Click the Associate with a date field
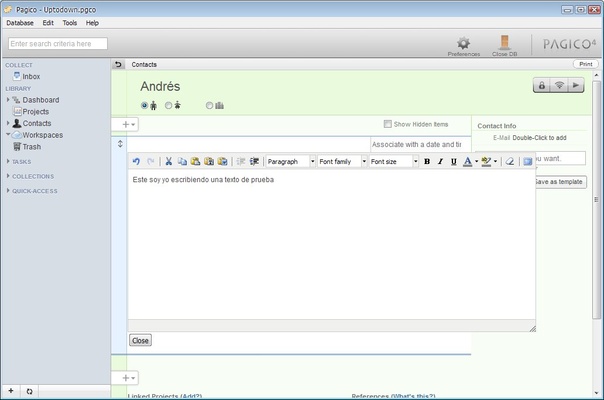 [x=421, y=145]
